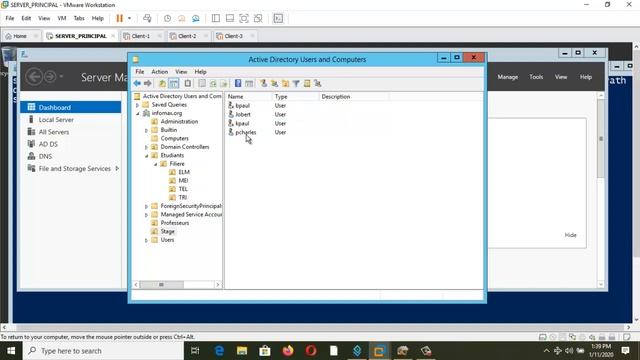This screenshot has height=360, width=640.
Task: Open the VMware Tabs menu
Action: coord(79,18)
